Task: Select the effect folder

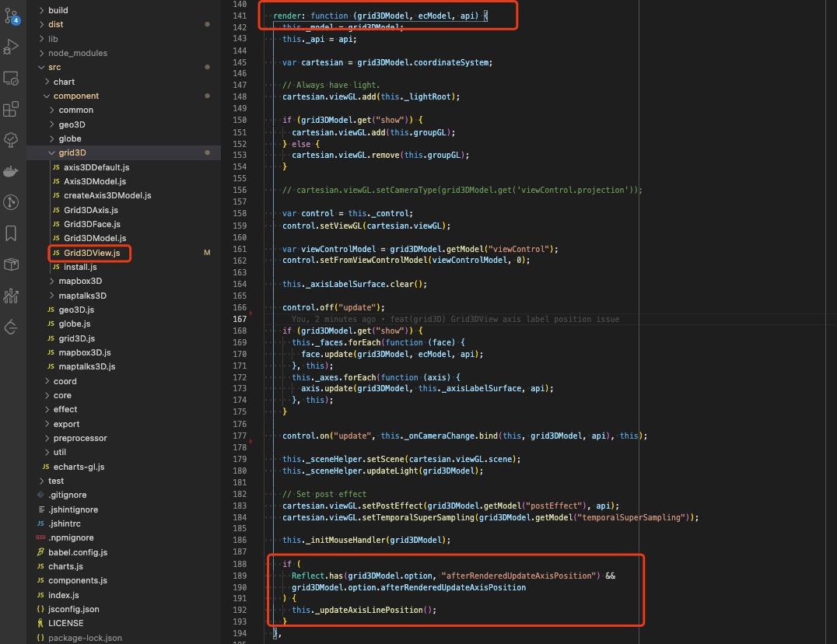Action: coord(124,409)
